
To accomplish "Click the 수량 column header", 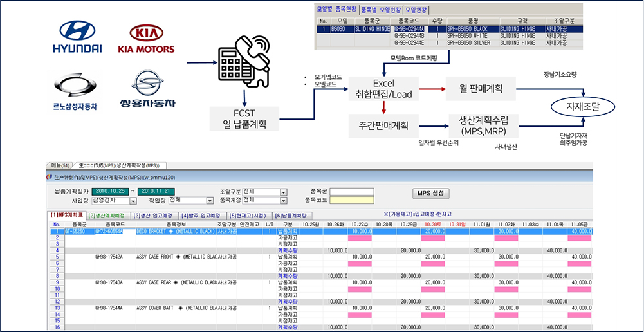I will click(437, 21).
